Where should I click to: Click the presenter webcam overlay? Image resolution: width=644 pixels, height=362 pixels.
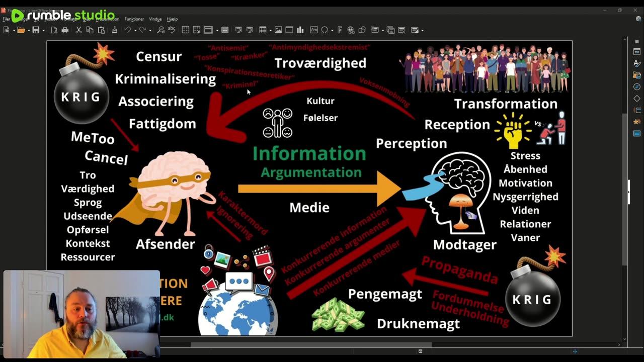[x=82, y=314]
